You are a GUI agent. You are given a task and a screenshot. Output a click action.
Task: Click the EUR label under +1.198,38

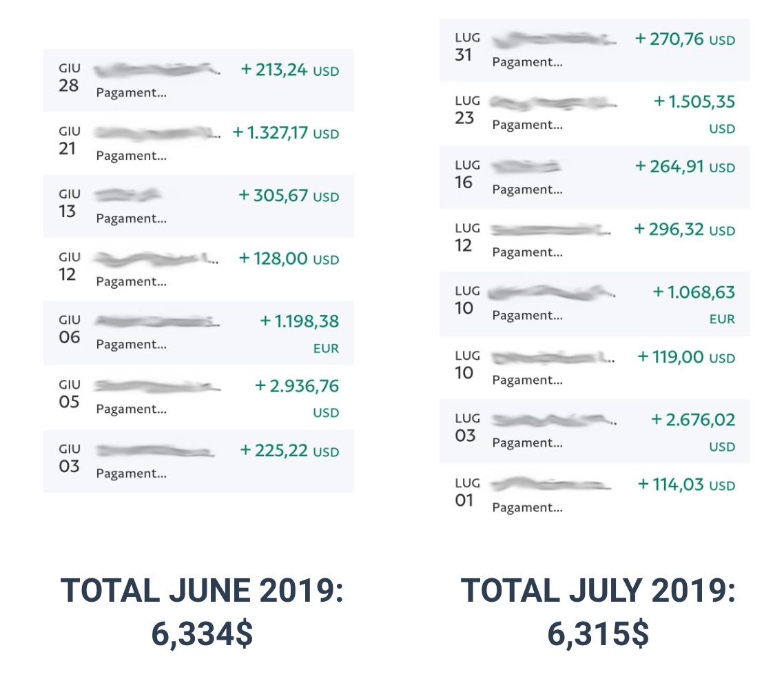click(326, 349)
